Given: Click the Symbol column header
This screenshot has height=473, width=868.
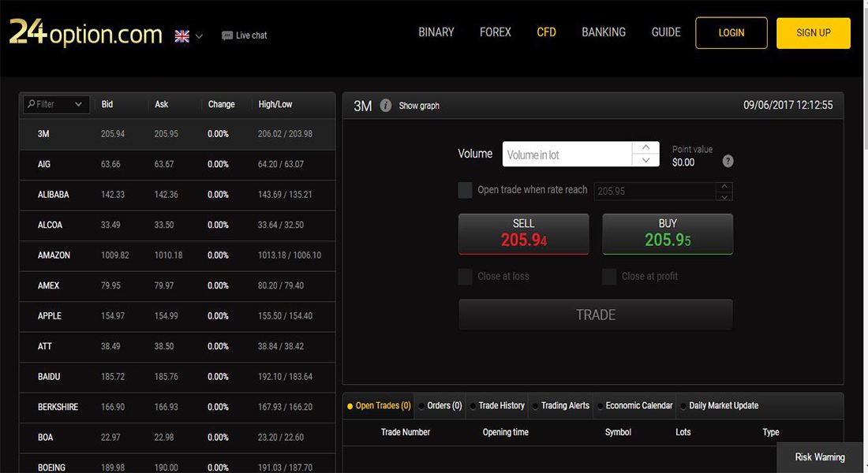Looking at the screenshot, I should click(x=619, y=432).
